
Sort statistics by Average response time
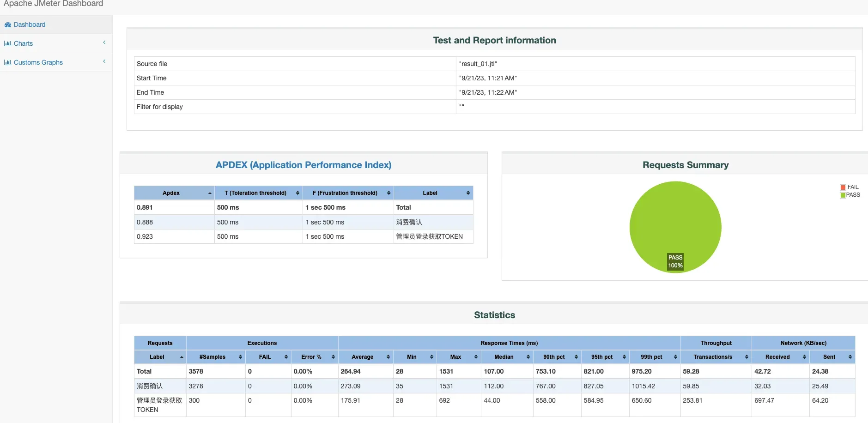pos(363,357)
